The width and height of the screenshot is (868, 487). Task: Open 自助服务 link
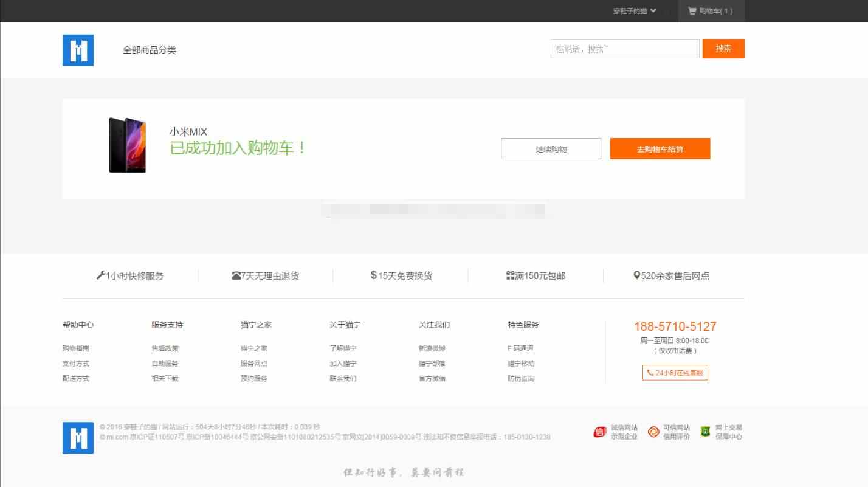165,364
